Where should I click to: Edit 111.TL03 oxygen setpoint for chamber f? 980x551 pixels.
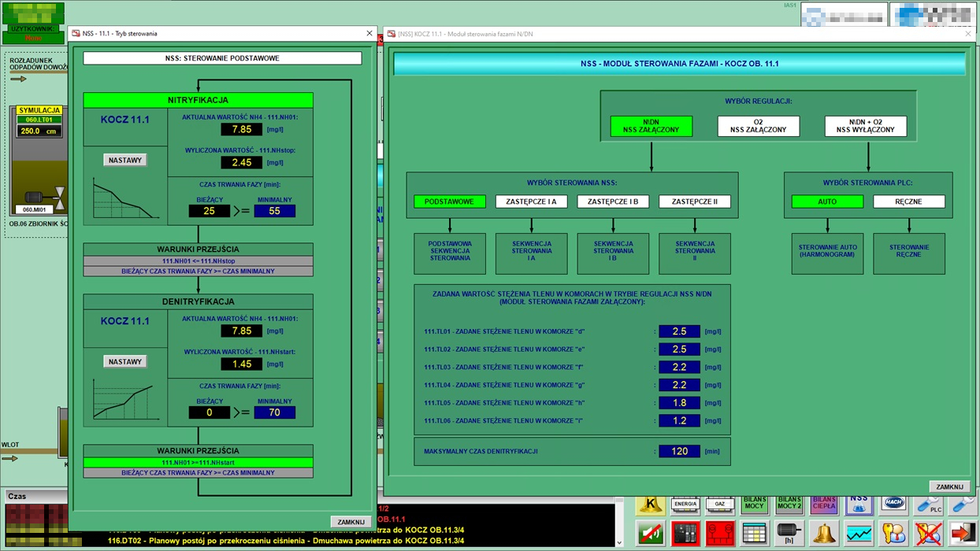(679, 367)
